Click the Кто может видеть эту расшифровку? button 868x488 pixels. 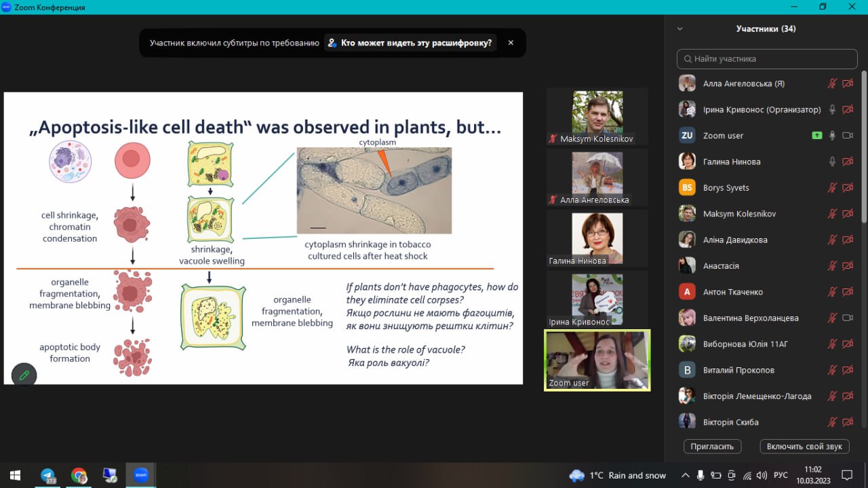(410, 43)
